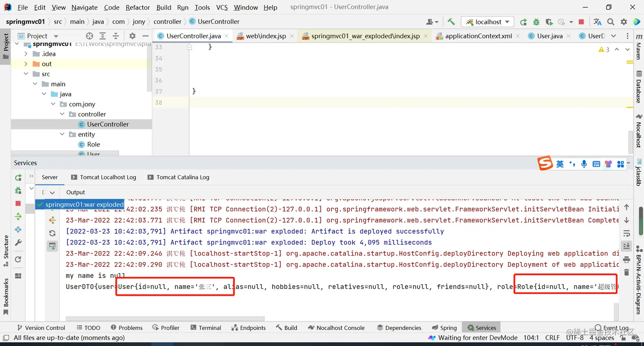Select springmvc01:war exploded deployment item

click(80, 205)
